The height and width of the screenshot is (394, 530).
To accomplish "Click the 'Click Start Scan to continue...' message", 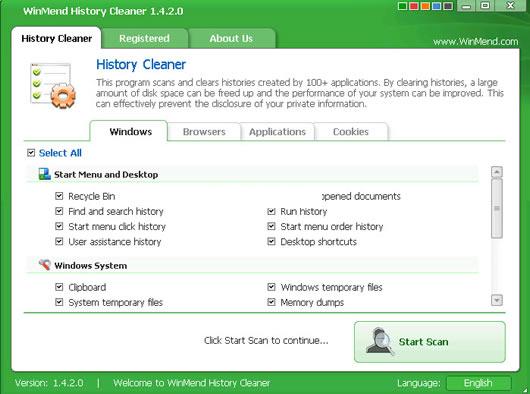I will (266, 340).
